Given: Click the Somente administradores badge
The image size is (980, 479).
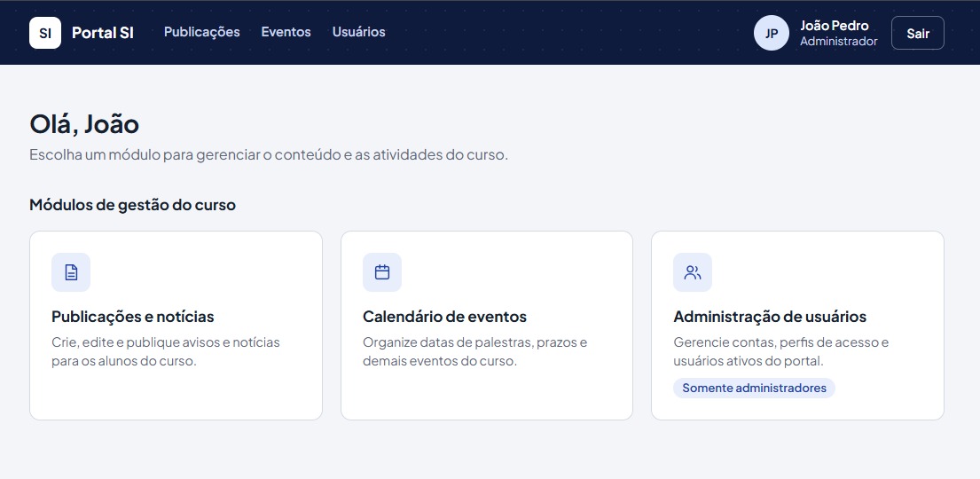Looking at the screenshot, I should 754,388.
